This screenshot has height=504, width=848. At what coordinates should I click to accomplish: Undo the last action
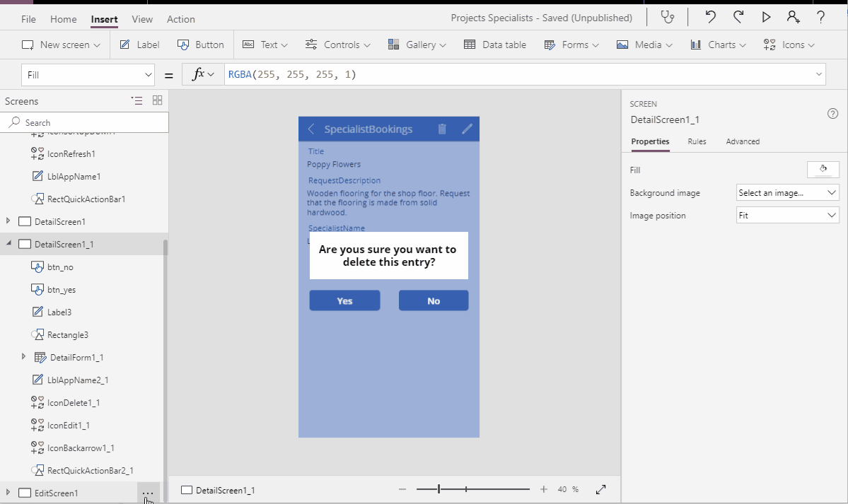(709, 17)
